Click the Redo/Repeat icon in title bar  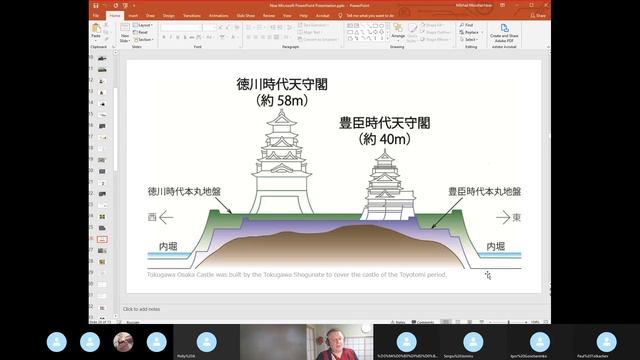point(116,6)
